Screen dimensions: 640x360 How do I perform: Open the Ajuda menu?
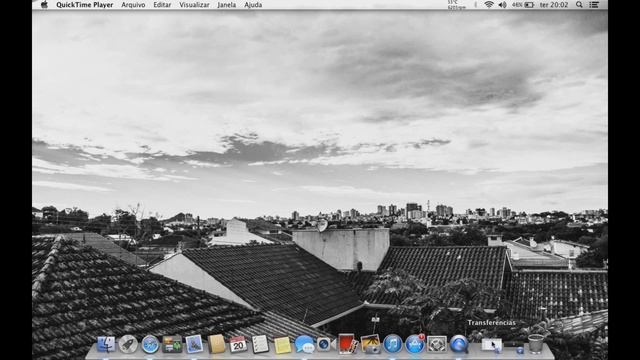pyautogui.click(x=253, y=5)
